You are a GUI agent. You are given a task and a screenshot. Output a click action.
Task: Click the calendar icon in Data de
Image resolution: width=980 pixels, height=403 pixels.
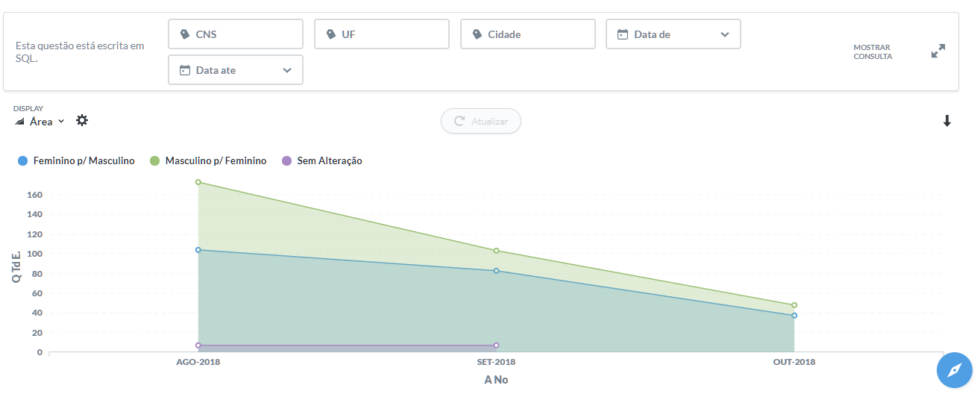[623, 34]
